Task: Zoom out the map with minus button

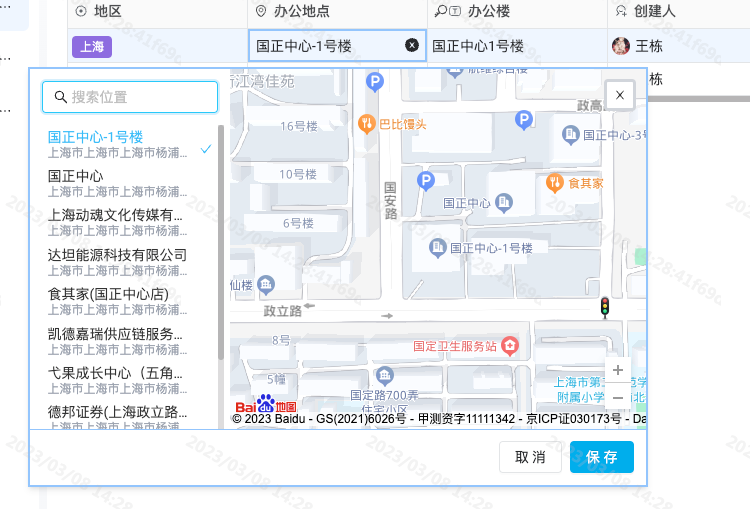Action: coord(618,398)
